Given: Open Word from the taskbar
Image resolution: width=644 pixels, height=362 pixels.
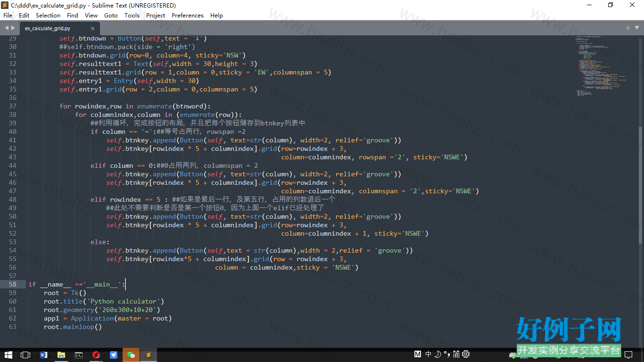Looking at the screenshot, I should 44,354.
